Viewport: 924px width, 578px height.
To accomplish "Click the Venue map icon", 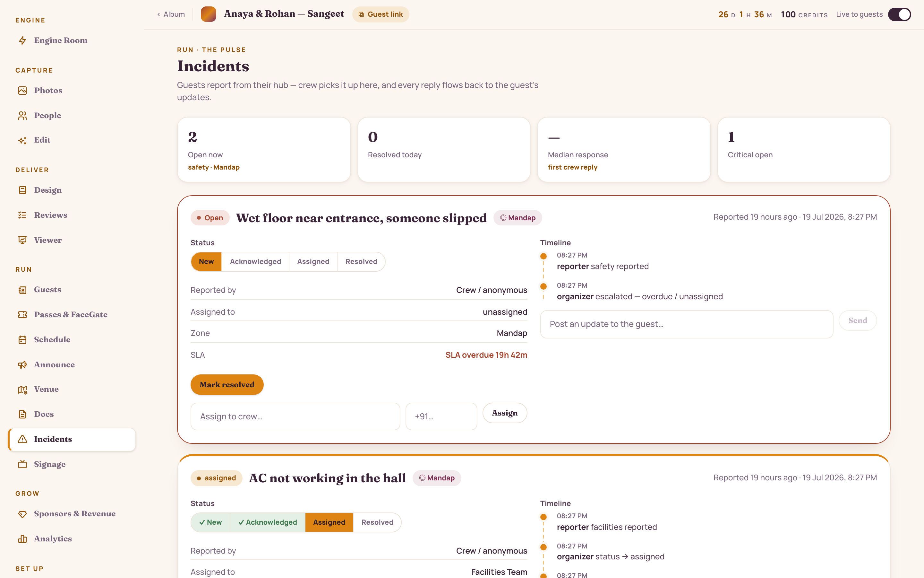I will click(x=22, y=390).
